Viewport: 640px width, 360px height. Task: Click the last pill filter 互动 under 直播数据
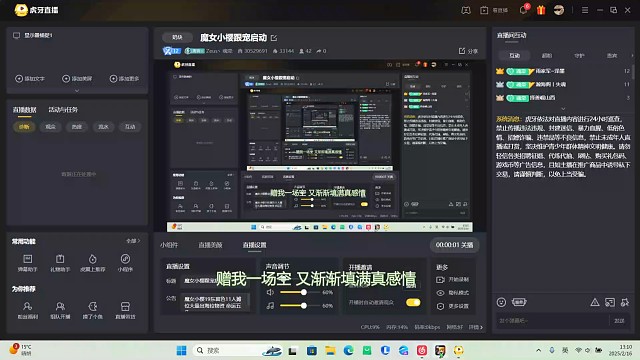tap(130, 127)
